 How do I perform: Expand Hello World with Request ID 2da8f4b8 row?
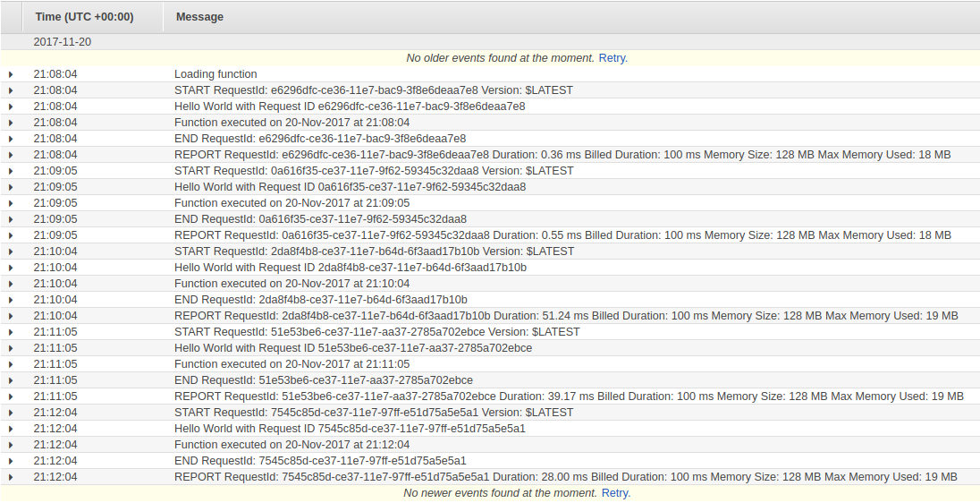pos(11,268)
